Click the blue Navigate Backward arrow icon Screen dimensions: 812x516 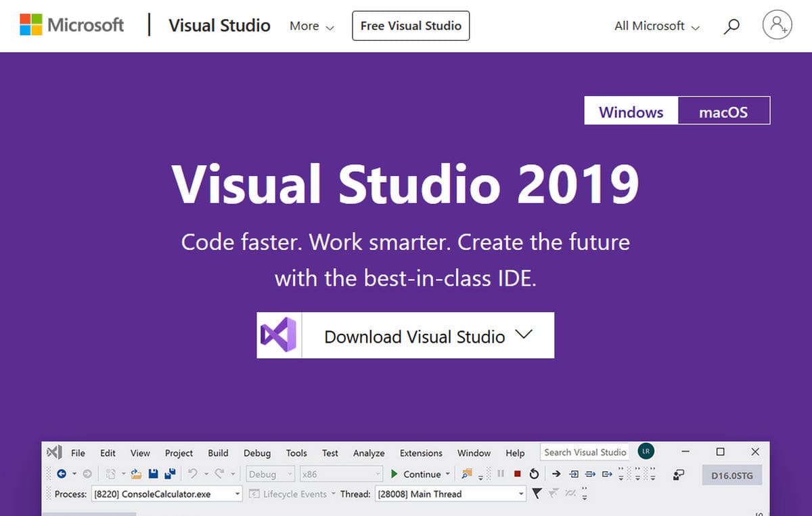62,474
